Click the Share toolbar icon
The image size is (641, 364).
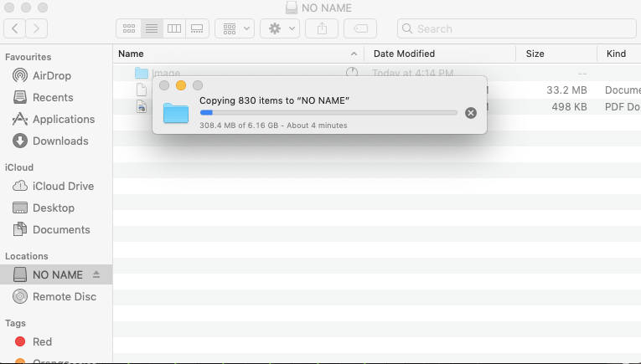(322, 28)
